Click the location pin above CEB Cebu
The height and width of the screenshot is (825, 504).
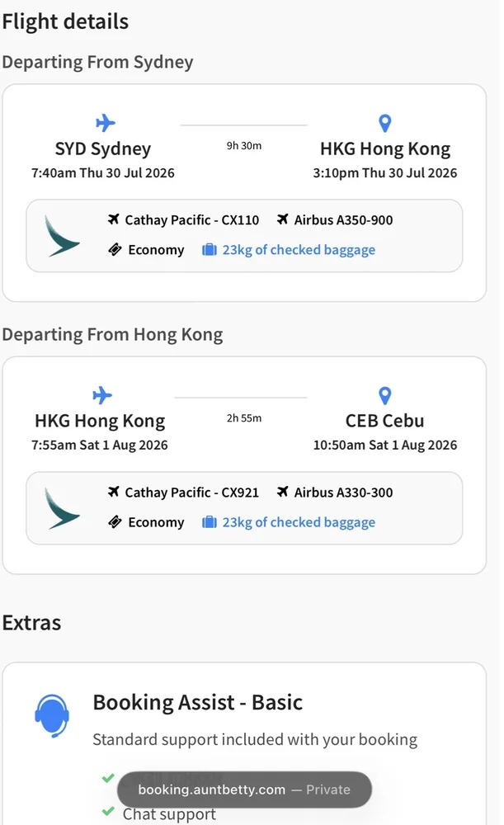pos(385,396)
